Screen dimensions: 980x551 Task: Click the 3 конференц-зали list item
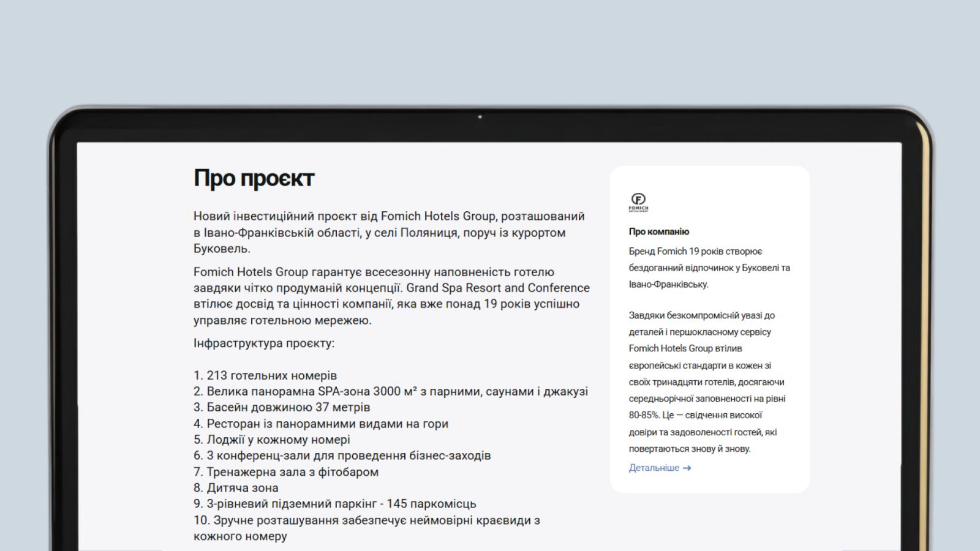click(x=342, y=455)
